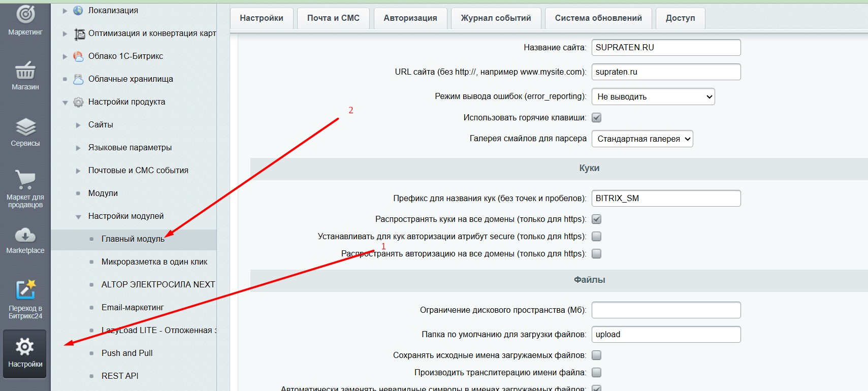Open the Marketplace cloud download icon
This screenshot has height=391, width=868.
coord(25,235)
